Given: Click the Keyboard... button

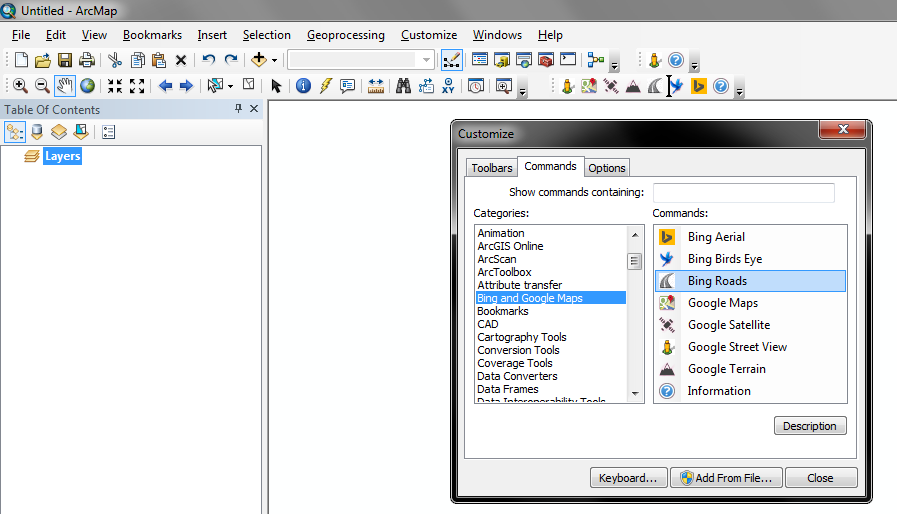Looking at the screenshot, I should pyautogui.click(x=628, y=478).
